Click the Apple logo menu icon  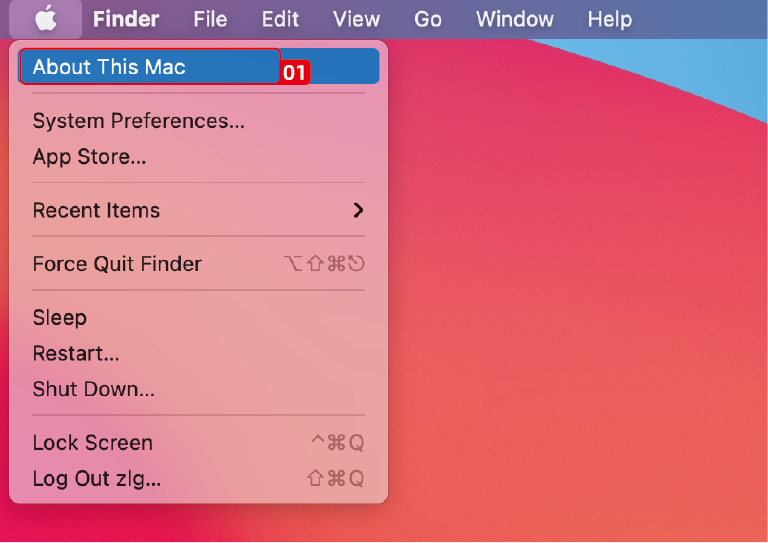46,19
